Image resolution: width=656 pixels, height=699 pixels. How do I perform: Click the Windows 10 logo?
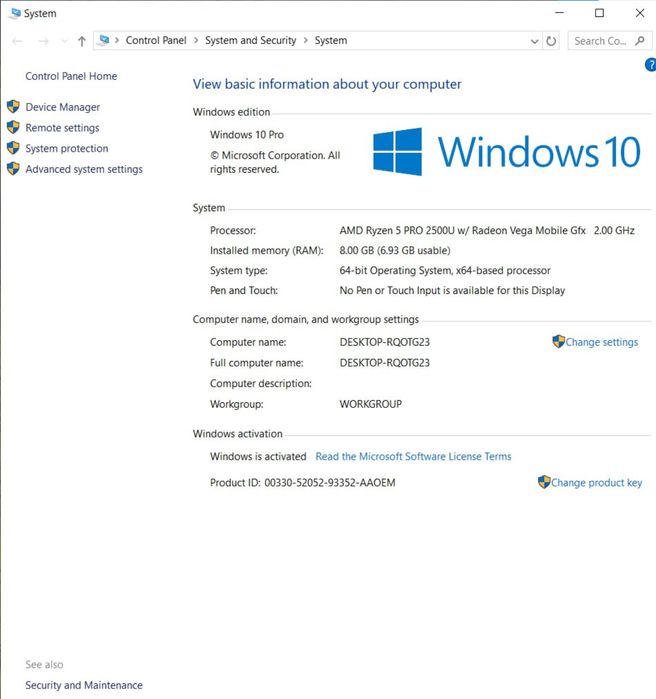[x=507, y=152]
